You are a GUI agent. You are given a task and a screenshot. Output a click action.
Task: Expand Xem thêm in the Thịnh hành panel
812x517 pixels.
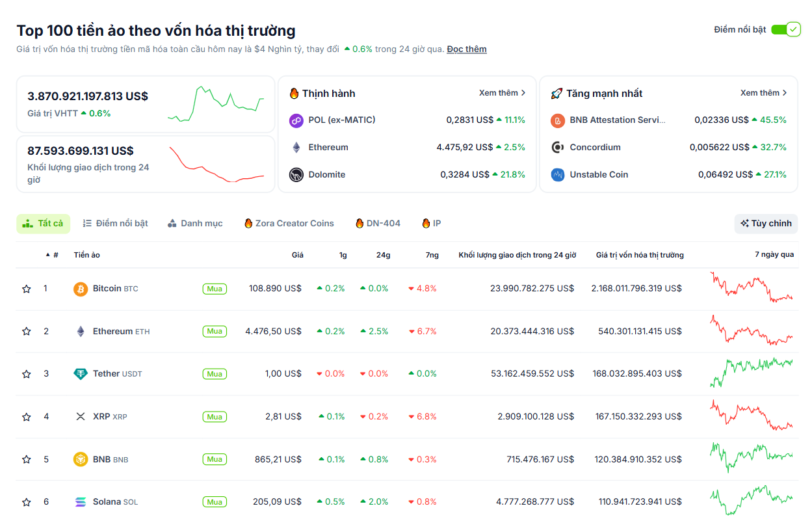[502, 92]
